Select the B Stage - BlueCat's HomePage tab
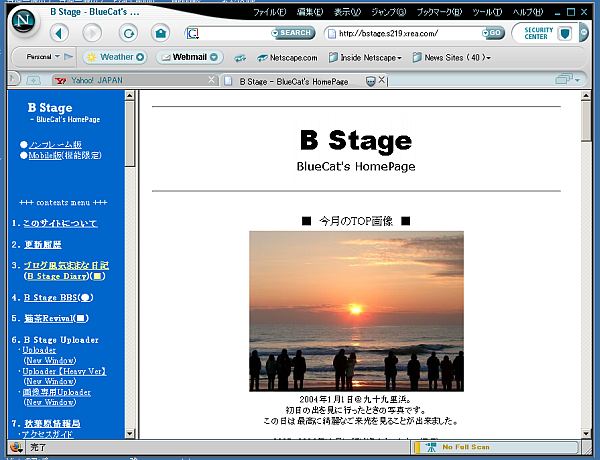This screenshot has height=460, width=600. click(293, 82)
